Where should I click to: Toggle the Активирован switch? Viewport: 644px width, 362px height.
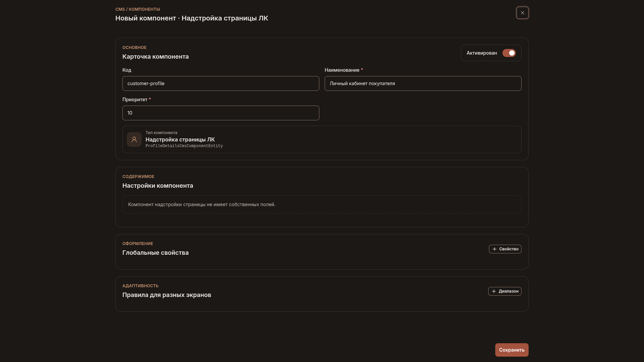point(509,53)
